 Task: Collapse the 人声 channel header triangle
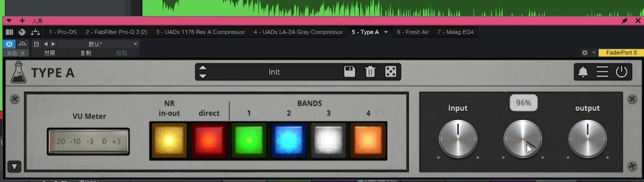tap(9, 21)
